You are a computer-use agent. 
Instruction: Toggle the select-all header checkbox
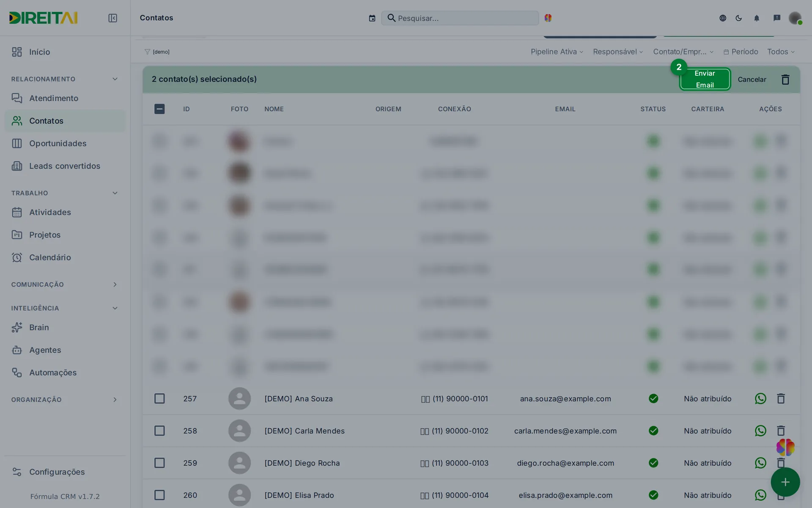coord(159,109)
